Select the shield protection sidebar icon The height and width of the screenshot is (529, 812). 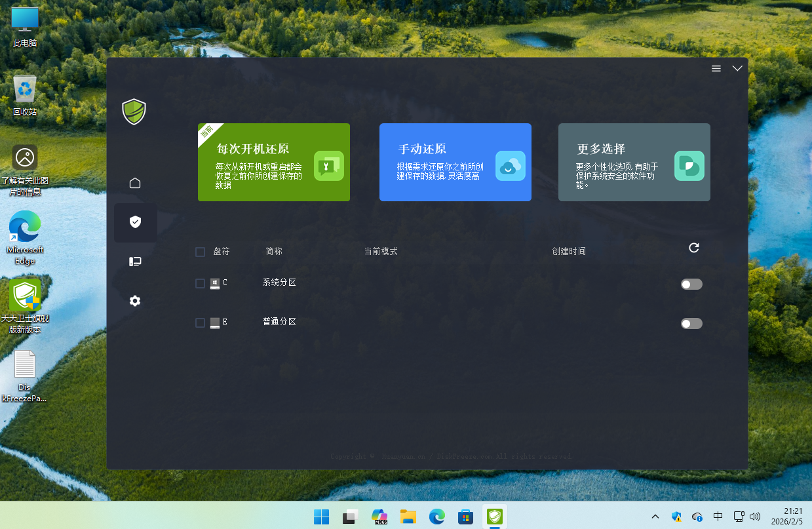(135, 222)
